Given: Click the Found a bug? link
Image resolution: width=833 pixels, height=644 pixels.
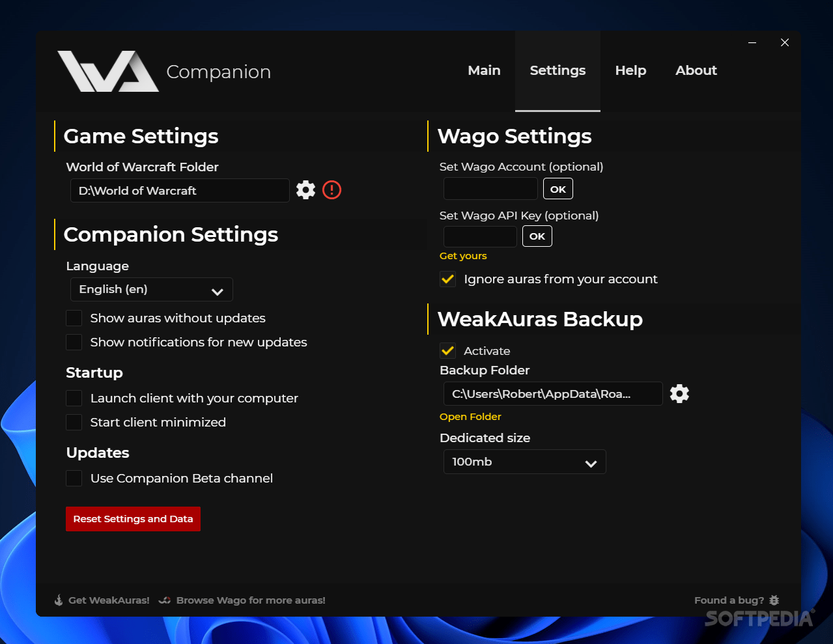Looking at the screenshot, I should (729, 600).
